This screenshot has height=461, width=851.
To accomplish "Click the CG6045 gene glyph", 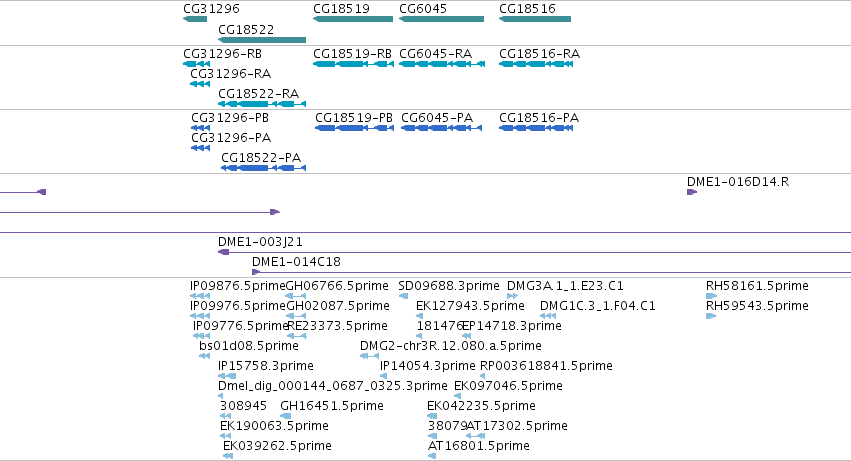I will 441,19.
